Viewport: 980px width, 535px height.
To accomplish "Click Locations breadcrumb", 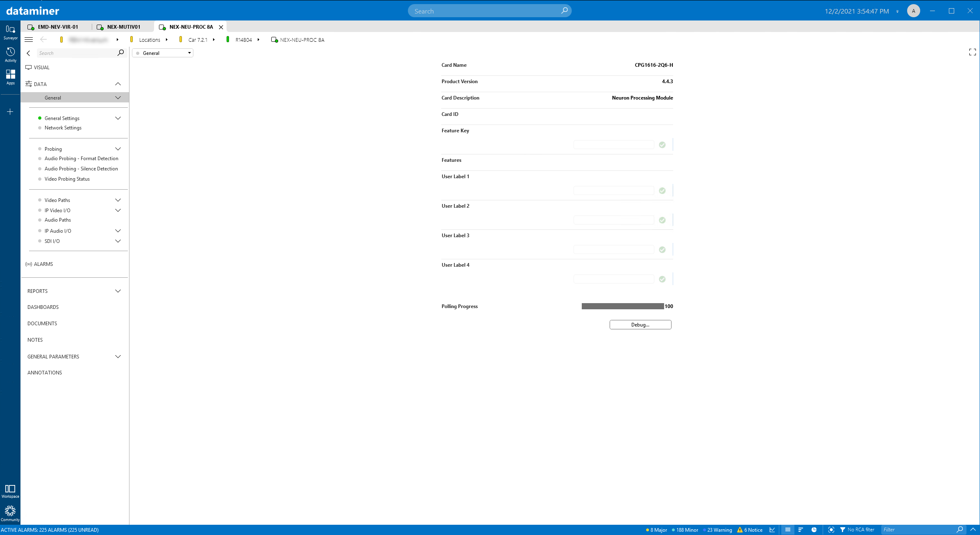I will (x=150, y=40).
